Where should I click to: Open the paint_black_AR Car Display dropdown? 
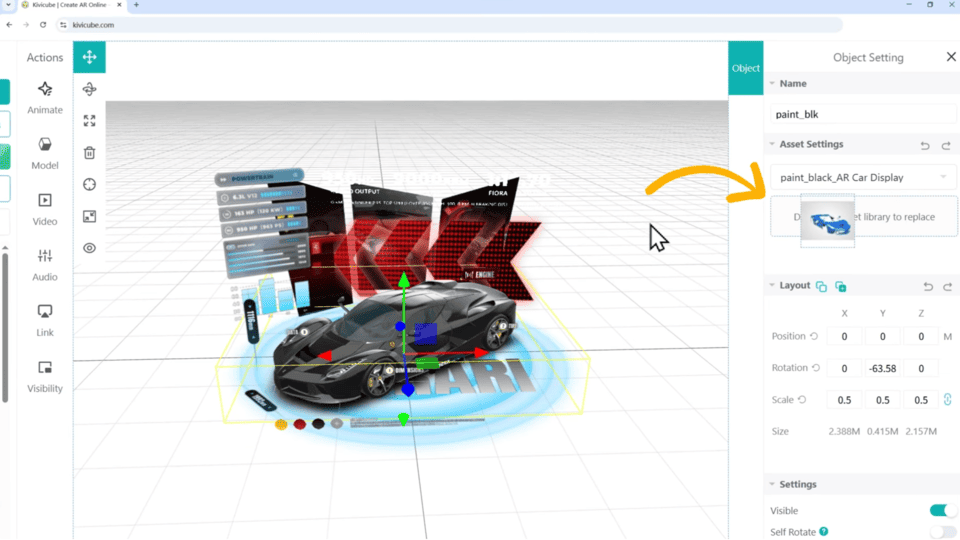click(862, 178)
